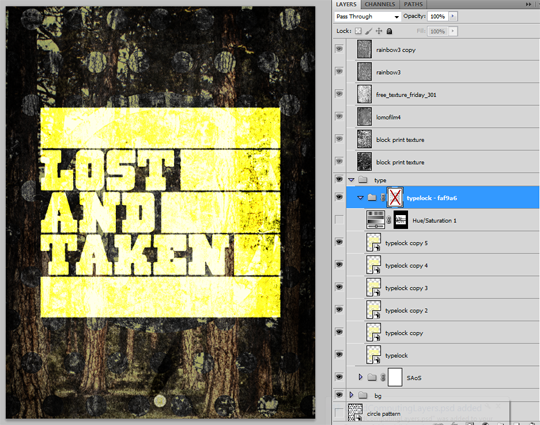Select the circle pattern layer name

click(x=384, y=414)
